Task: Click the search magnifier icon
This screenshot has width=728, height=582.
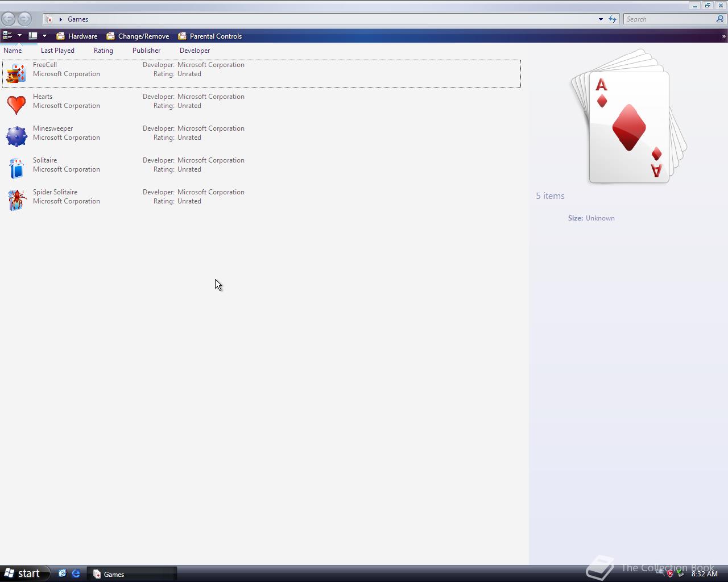Action: point(719,19)
